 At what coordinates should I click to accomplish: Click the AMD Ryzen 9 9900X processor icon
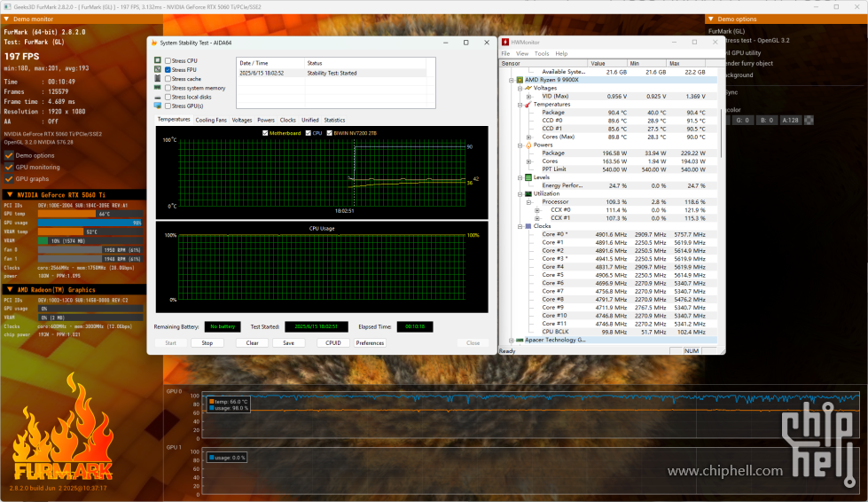click(x=520, y=80)
